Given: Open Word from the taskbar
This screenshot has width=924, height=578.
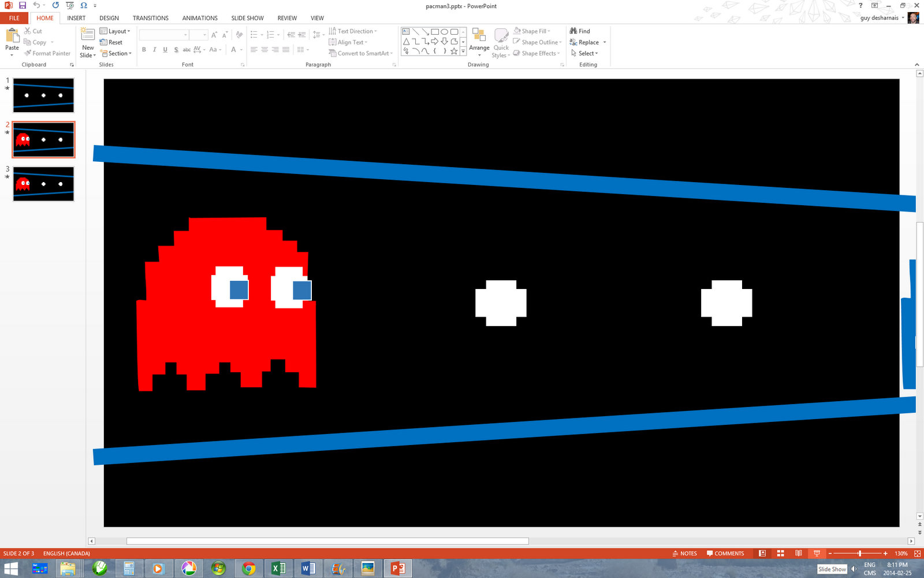Looking at the screenshot, I should (x=308, y=569).
